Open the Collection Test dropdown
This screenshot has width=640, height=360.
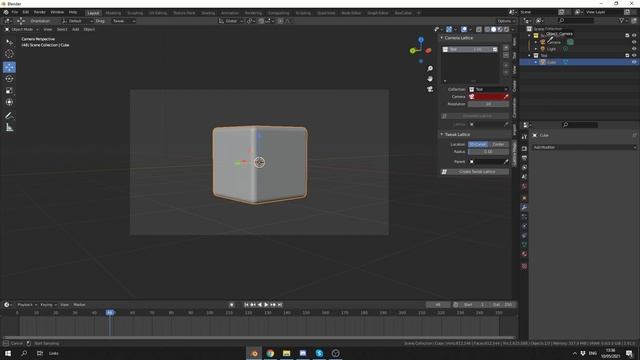coord(488,89)
